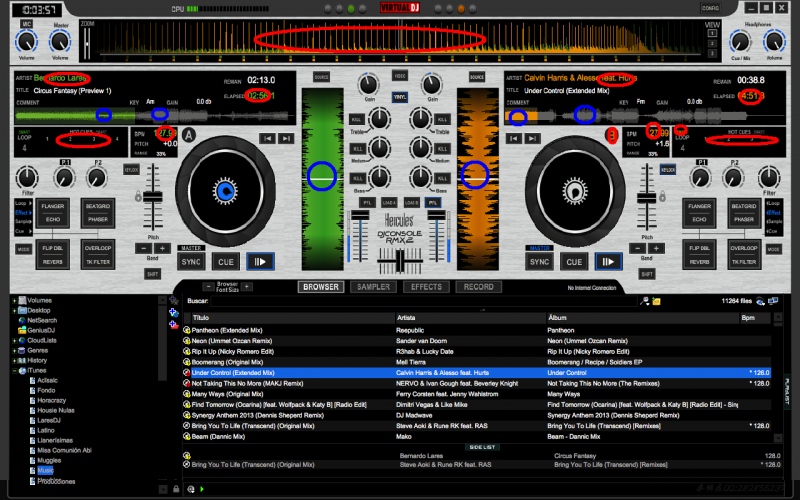Click the left channel volume fader

360,216
